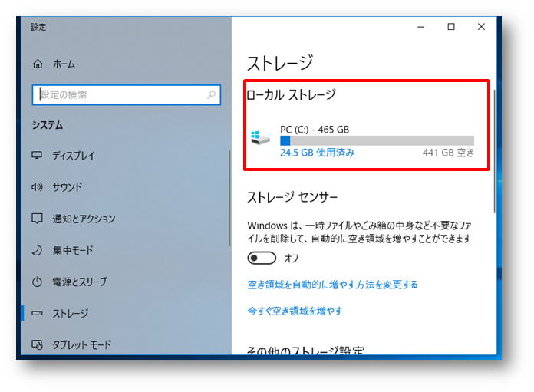This screenshot has width=534, height=392.
Task: Open the ホーム settings page
Action: (x=64, y=64)
